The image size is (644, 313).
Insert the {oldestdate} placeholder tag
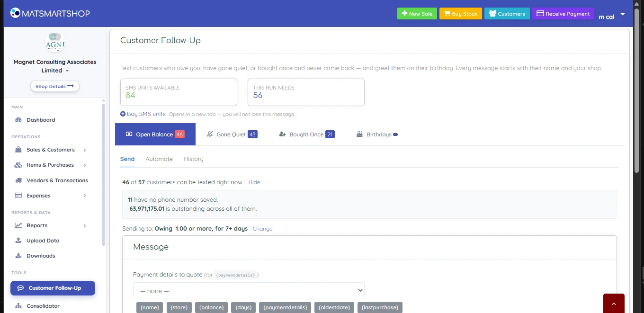[334, 307]
